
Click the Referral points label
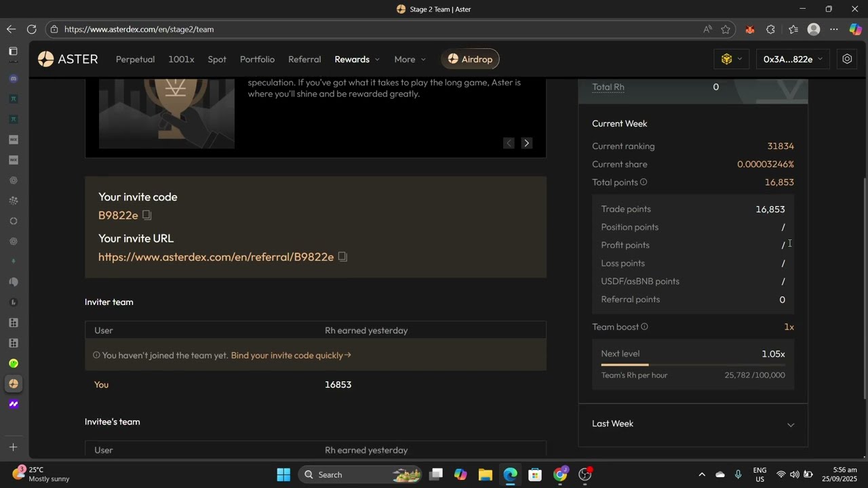630,299
